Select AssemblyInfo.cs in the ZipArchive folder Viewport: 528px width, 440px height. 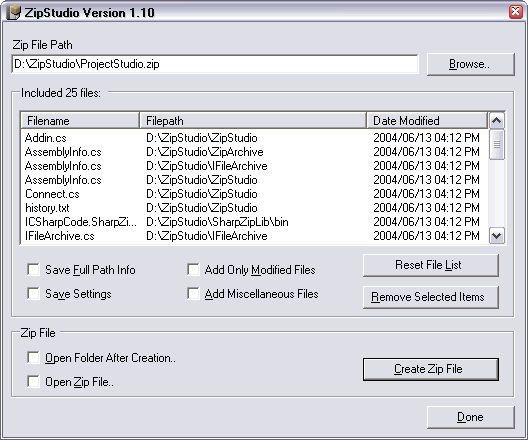click(x=254, y=152)
